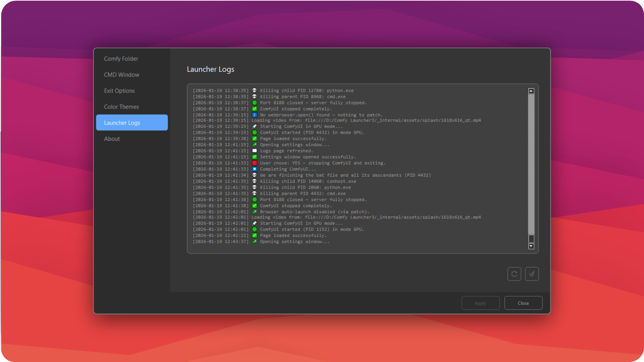Select 'Browser auto-launch disabled (via patch).' line
Viewport: 644px width, 362px height.
pos(281,212)
